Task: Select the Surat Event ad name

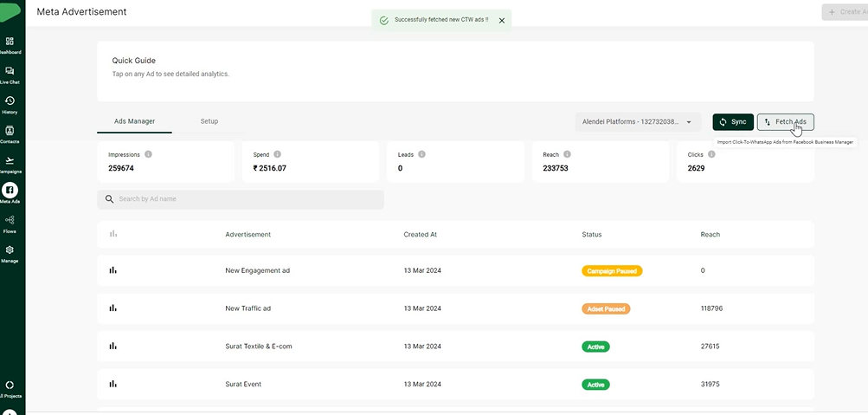Action: [243, 384]
